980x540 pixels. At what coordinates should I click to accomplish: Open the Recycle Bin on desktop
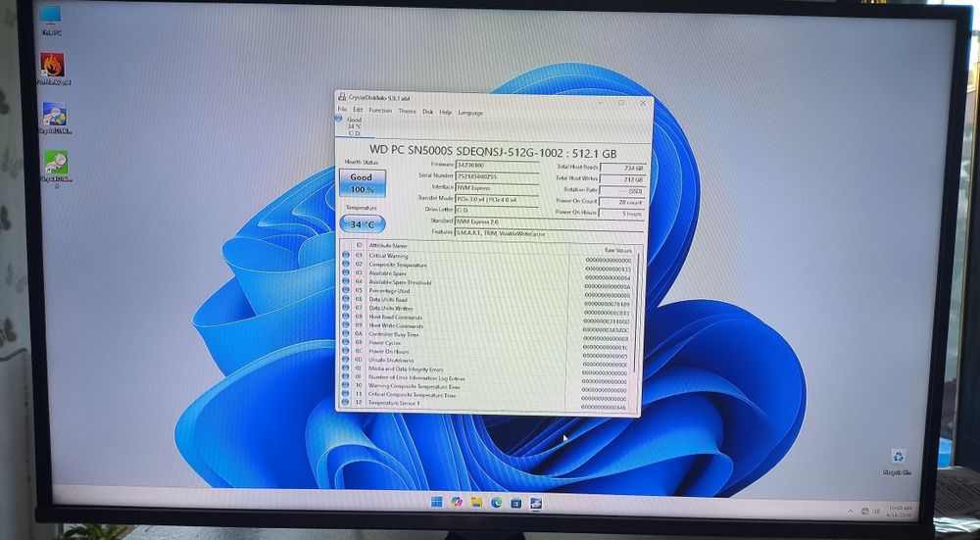[898, 462]
